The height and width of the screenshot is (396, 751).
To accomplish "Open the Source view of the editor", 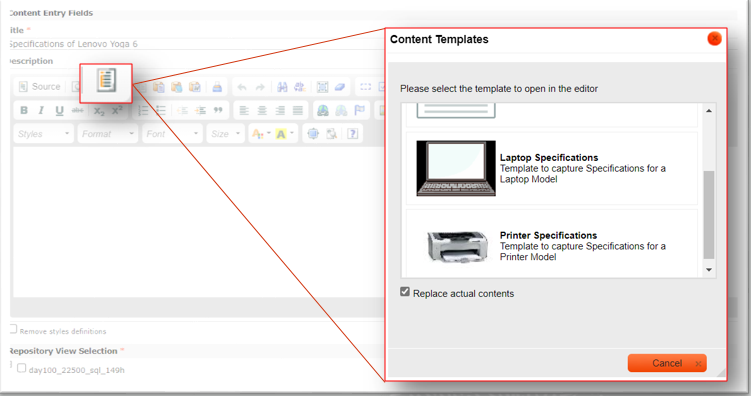I will click(39, 87).
